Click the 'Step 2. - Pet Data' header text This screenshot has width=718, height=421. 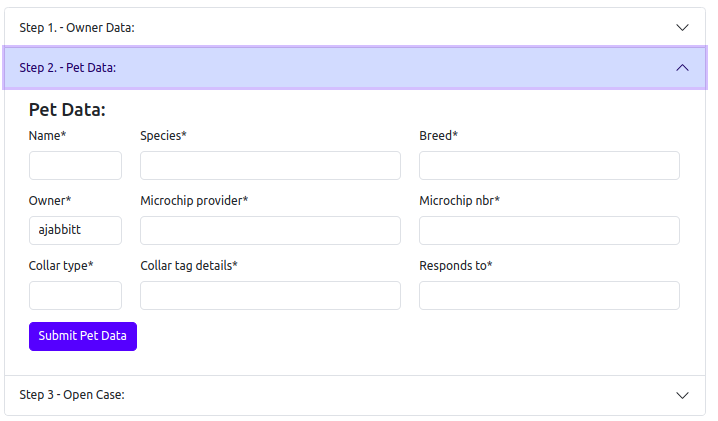(x=68, y=68)
